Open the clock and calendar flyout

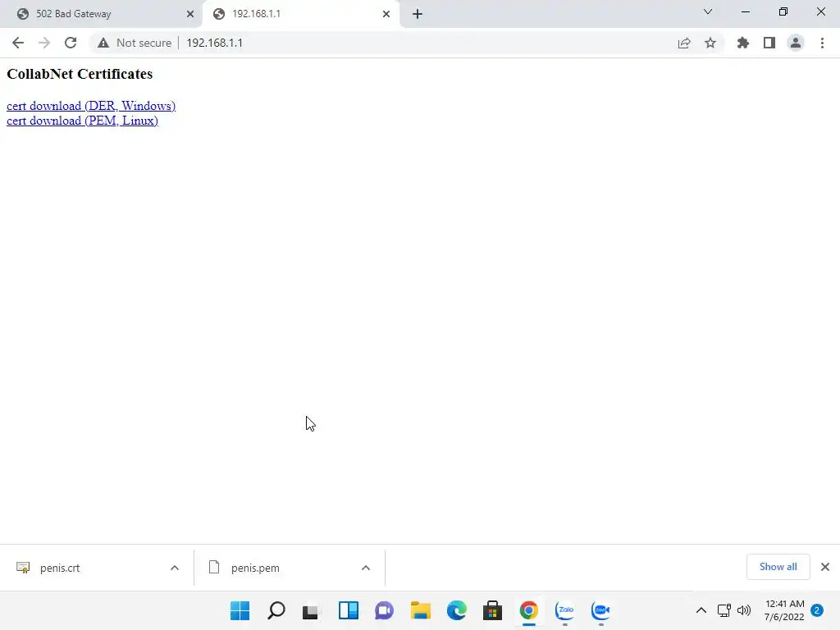[x=784, y=610]
